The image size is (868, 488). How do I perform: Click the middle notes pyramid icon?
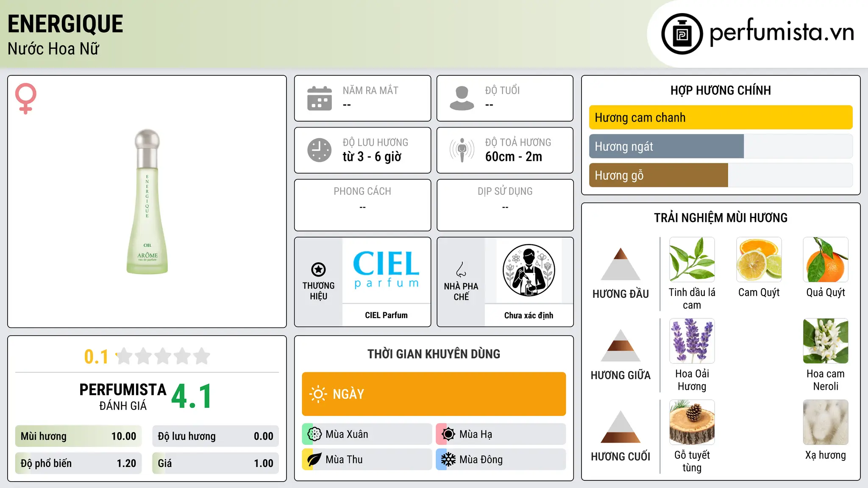[620, 345]
